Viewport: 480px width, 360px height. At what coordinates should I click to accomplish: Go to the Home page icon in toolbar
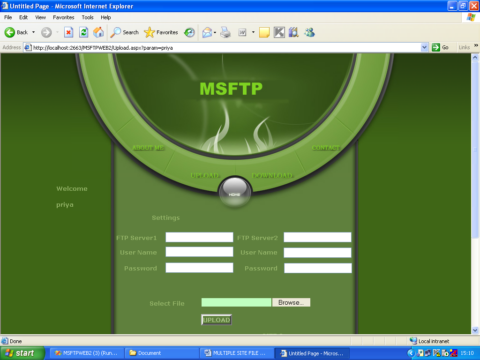pyautogui.click(x=98, y=32)
